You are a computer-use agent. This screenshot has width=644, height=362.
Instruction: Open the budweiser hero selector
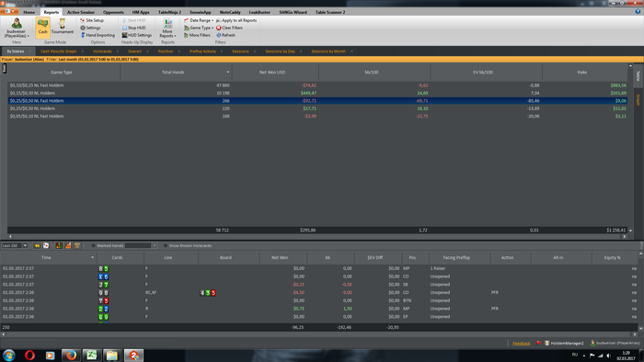pos(17,28)
